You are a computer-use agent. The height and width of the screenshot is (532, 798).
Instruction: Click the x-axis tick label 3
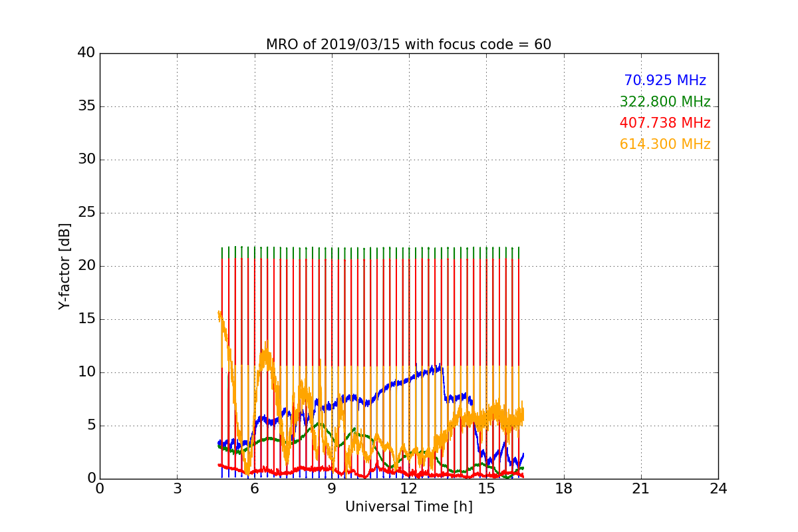pyautogui.click(x=177, y=489)
